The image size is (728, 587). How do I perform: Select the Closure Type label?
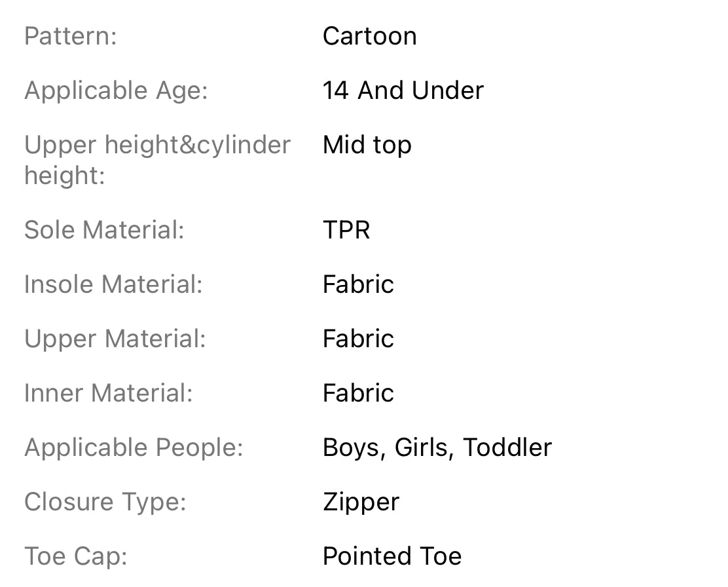105,502
